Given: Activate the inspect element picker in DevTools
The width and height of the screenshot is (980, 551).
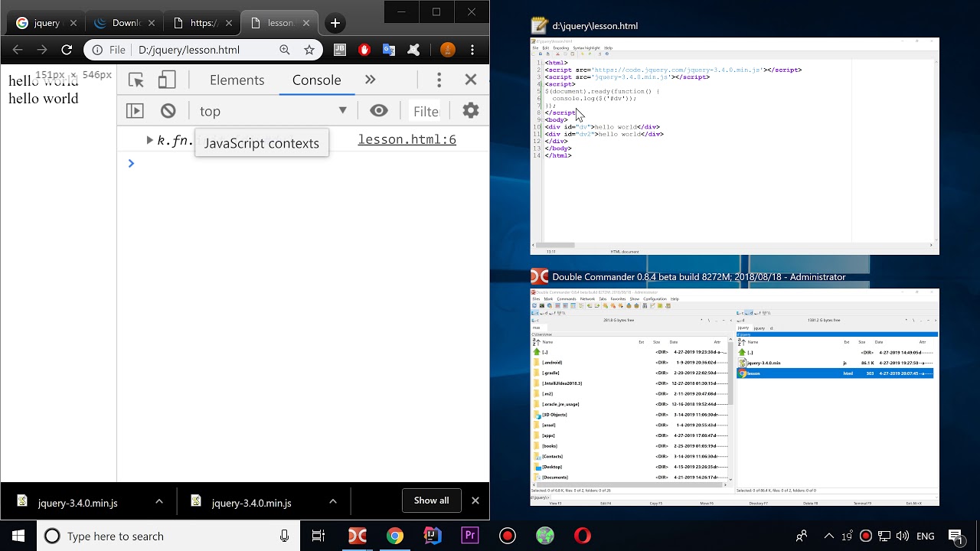Looking at the screenshot, I should 136,80.
